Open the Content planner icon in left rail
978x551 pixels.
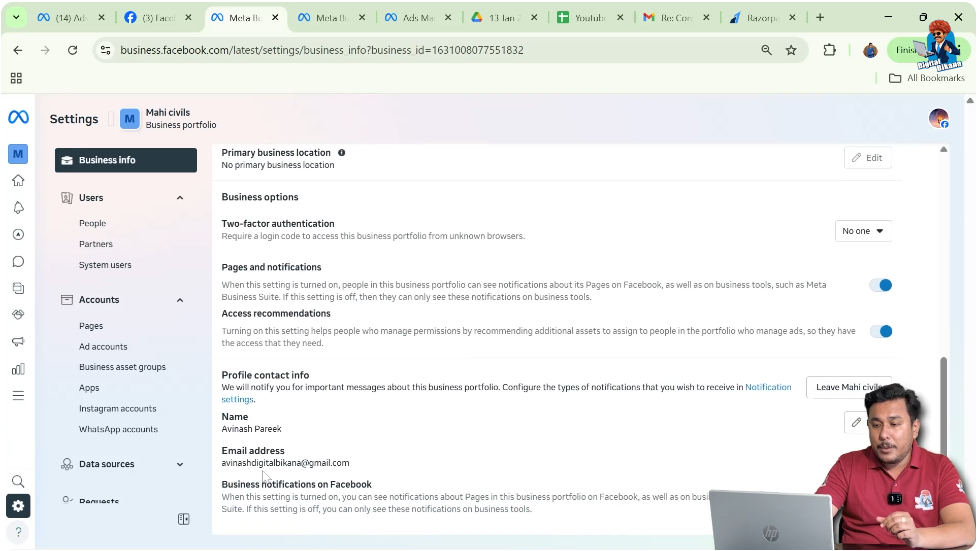click(x=18, y=288)
